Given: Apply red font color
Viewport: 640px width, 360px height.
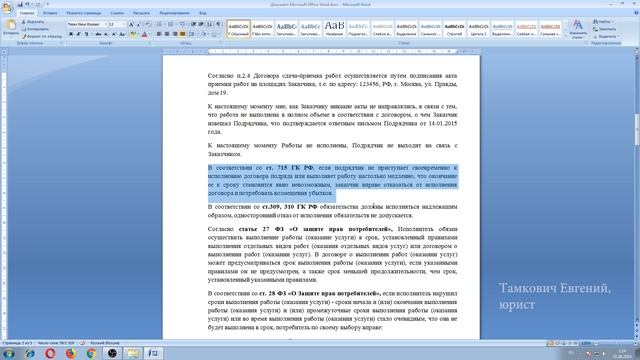Looking at the screenshot, I should click(x=144, y=34).
